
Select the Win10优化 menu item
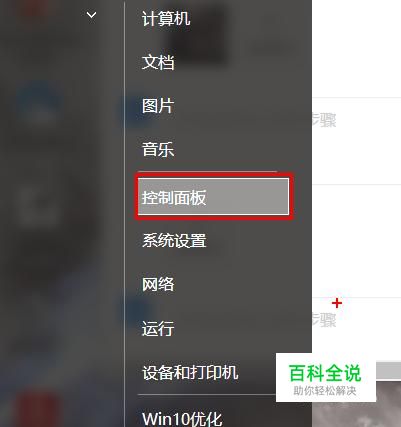pyautogui.click(x=182, y=418)
